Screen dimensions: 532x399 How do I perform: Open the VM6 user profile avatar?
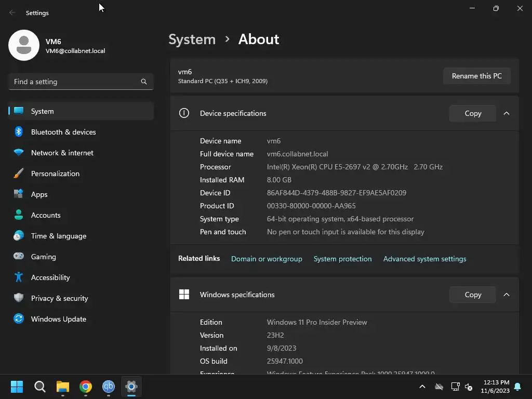point(24,45)
